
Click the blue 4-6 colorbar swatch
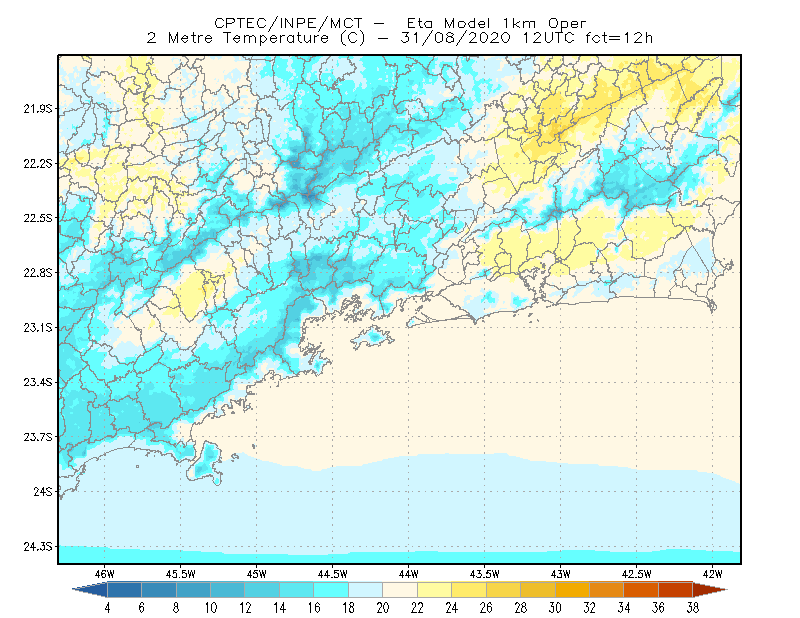pos(124,590)
